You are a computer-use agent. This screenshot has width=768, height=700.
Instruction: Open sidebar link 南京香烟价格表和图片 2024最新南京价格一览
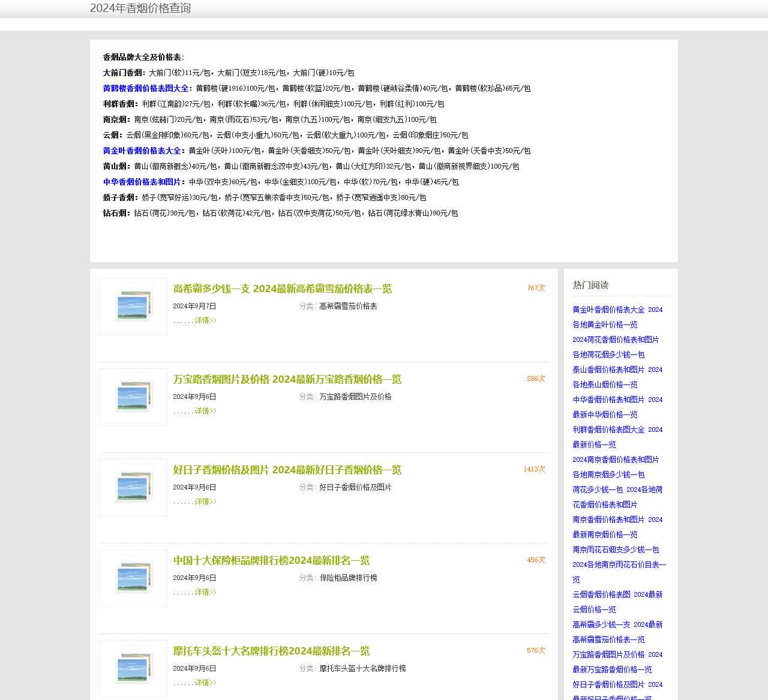point(617,527)
